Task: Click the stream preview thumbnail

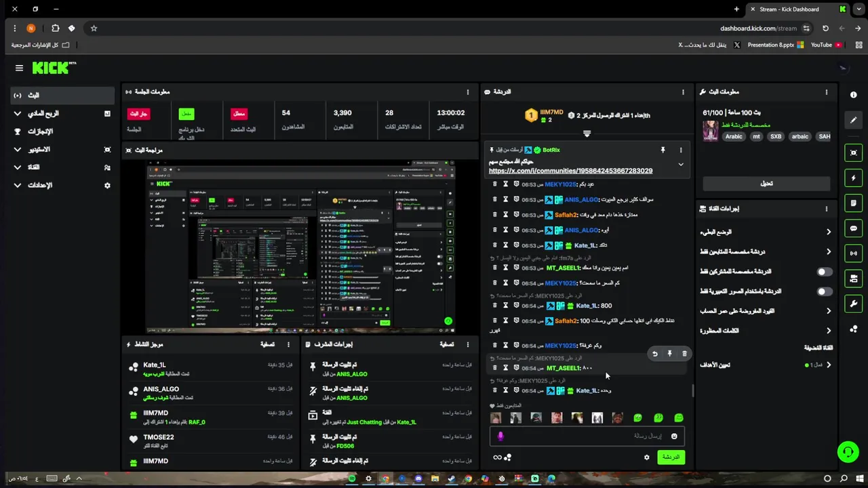Action: point(300,246)
